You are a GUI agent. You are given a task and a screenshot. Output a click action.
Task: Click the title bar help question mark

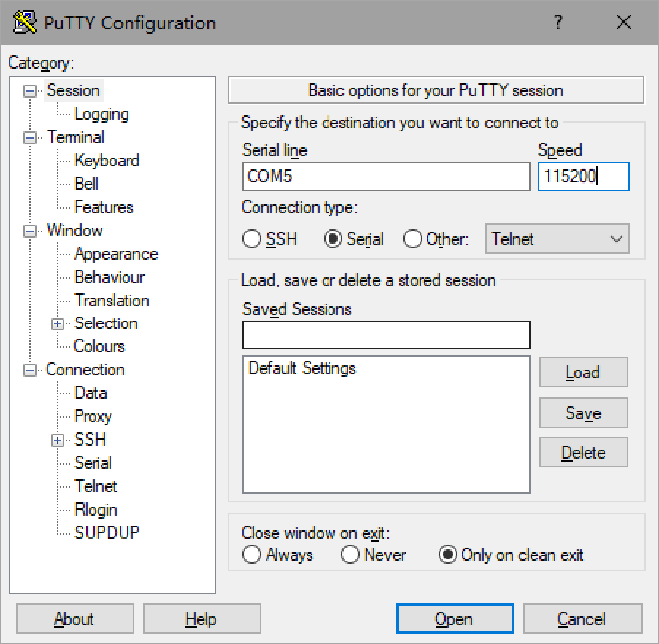click(x=561, y=22)
